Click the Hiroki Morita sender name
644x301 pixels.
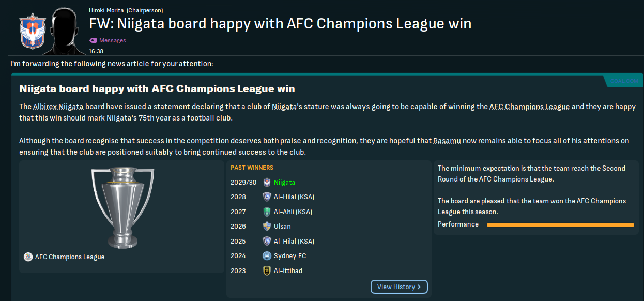[x=102, y=10]
